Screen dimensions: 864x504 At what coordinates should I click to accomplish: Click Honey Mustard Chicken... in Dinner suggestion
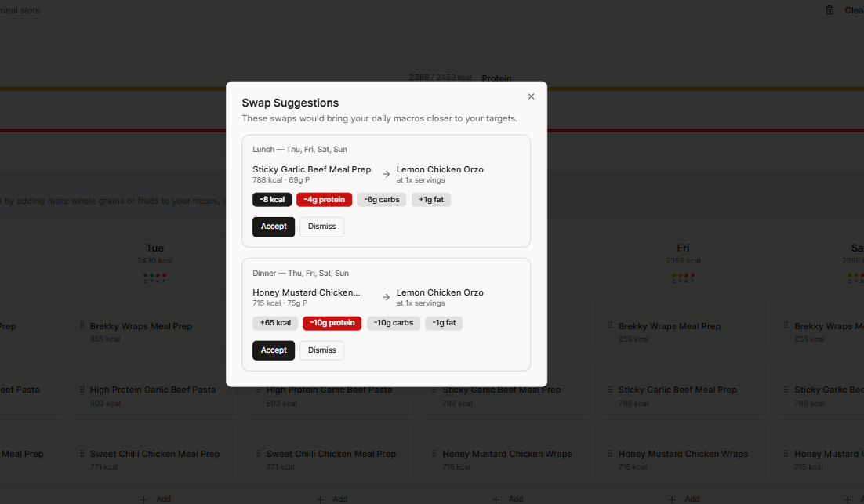tap(306, 292)
